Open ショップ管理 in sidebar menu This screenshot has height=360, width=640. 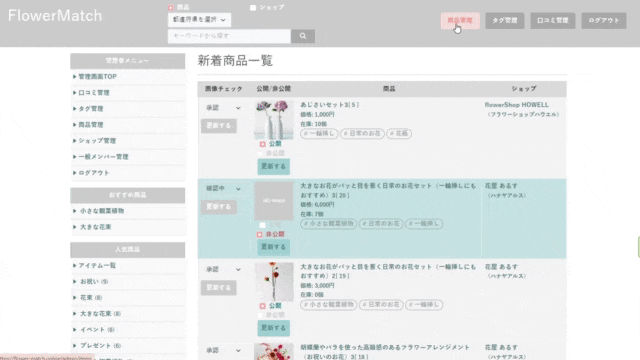(97, 140)
